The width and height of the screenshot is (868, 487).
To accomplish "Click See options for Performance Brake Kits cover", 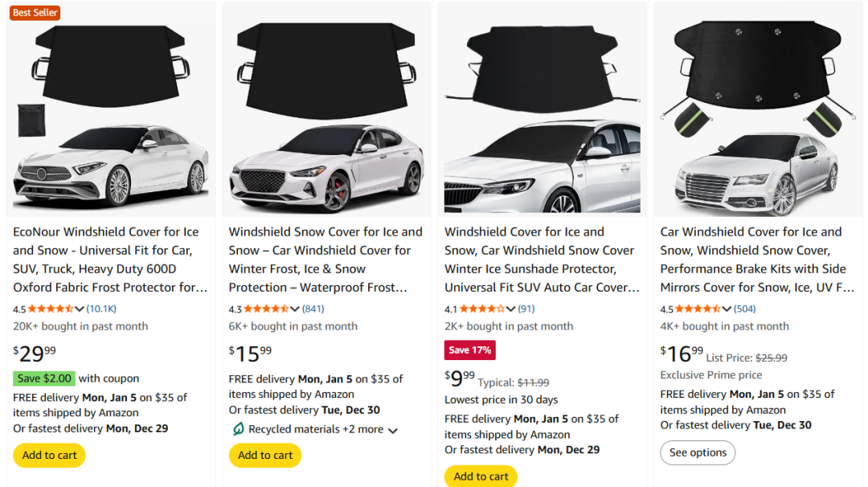I will click(x=698, y=452).
